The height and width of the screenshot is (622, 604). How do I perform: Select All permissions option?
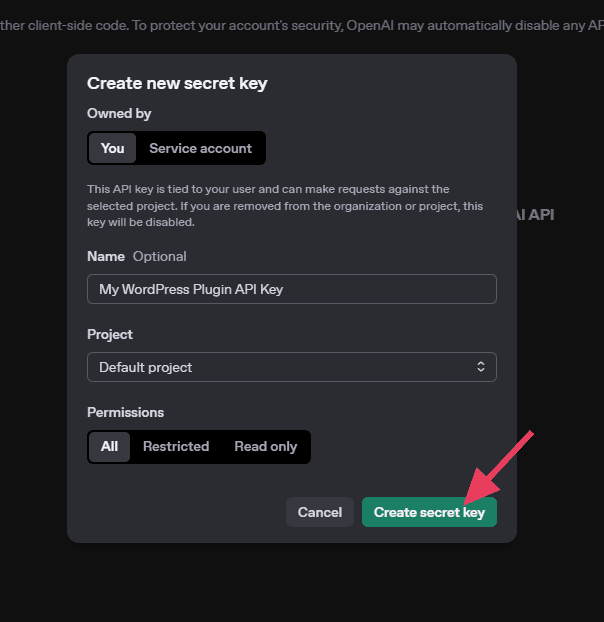pos(109,447)
